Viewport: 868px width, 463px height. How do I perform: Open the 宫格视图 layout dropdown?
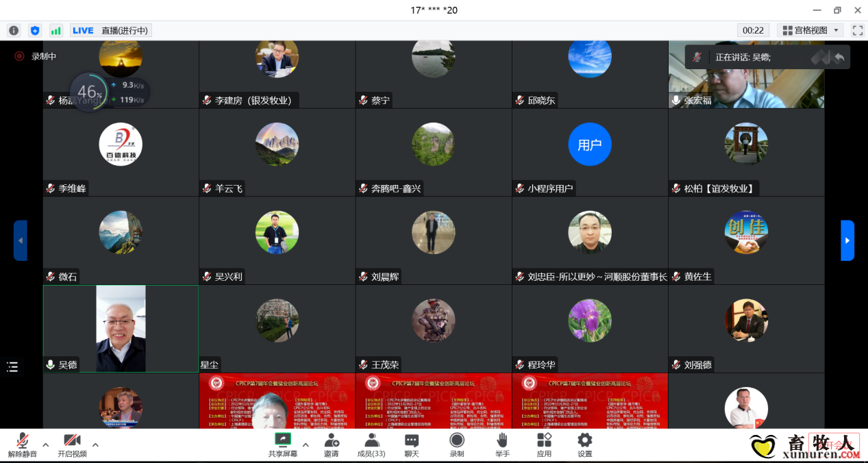coord(813,30)
